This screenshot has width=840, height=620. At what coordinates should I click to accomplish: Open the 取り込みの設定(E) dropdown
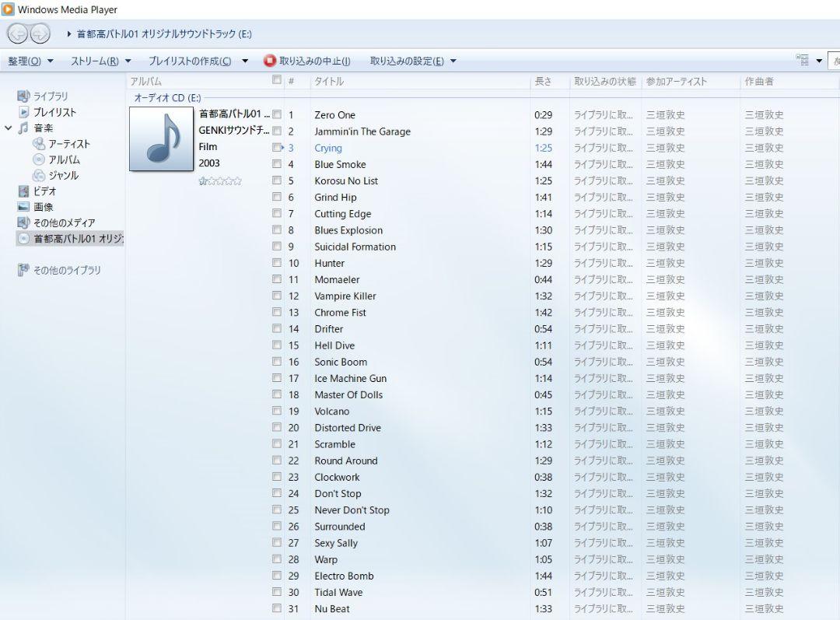coord(412,61)
